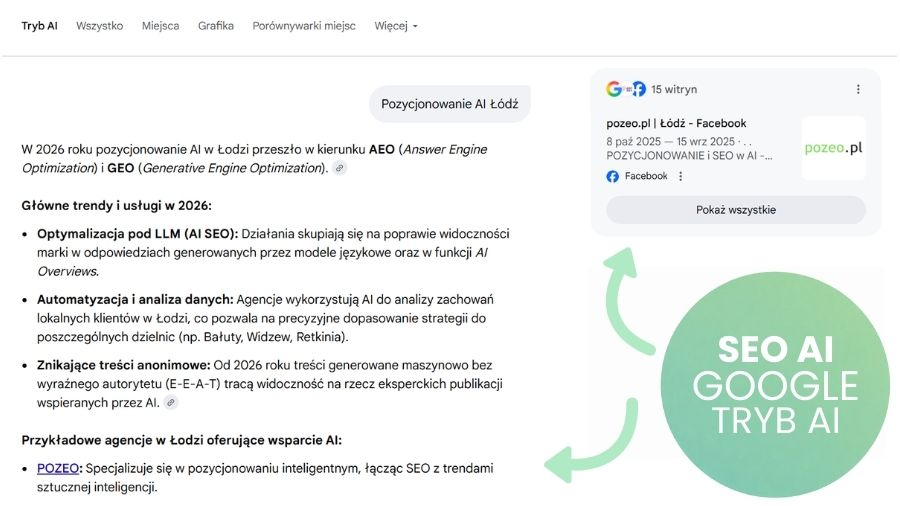The width and height of the screenshot is (900, 506).
Task: Click the 15 witryn label
Action: (x=674, y=89)
